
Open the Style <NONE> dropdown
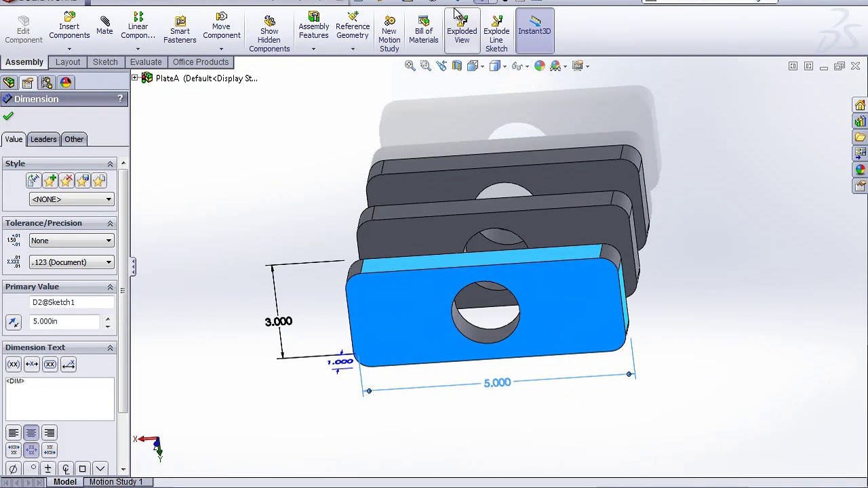click(71, 199)
